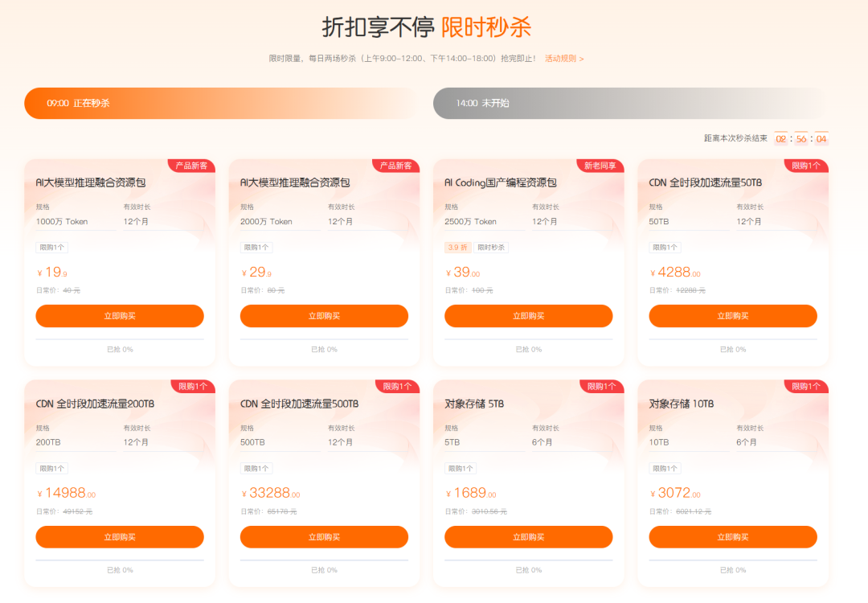
Task: Click 立即购买 for 对象存储 10TB
Action: point(733,536)
